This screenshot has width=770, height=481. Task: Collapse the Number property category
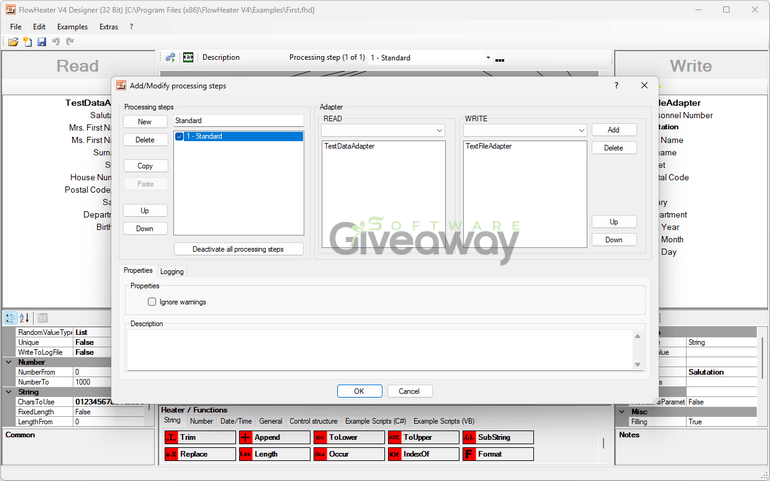pyautogui.click(x=9, y=362)
